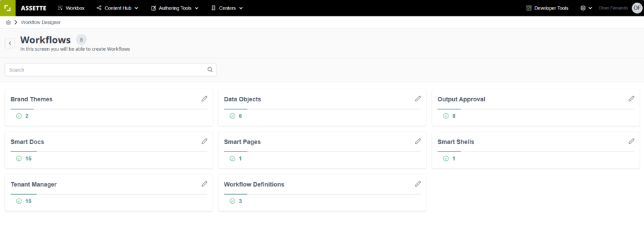Image resolution: width=644 pixels, height=249 pixels.
Task: Click the Developer Tools code icon
Action: [x=529, y=8]
